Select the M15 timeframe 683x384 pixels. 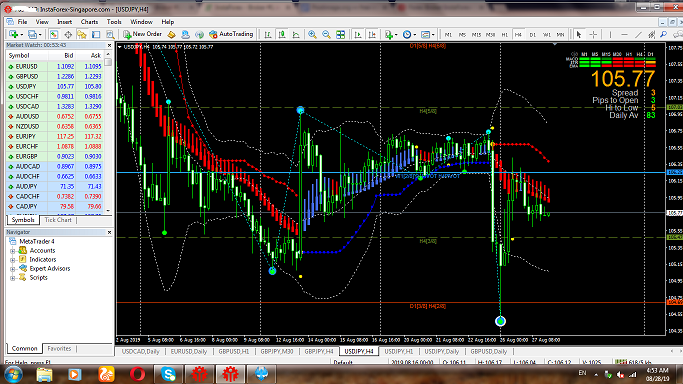click(476, 34)
